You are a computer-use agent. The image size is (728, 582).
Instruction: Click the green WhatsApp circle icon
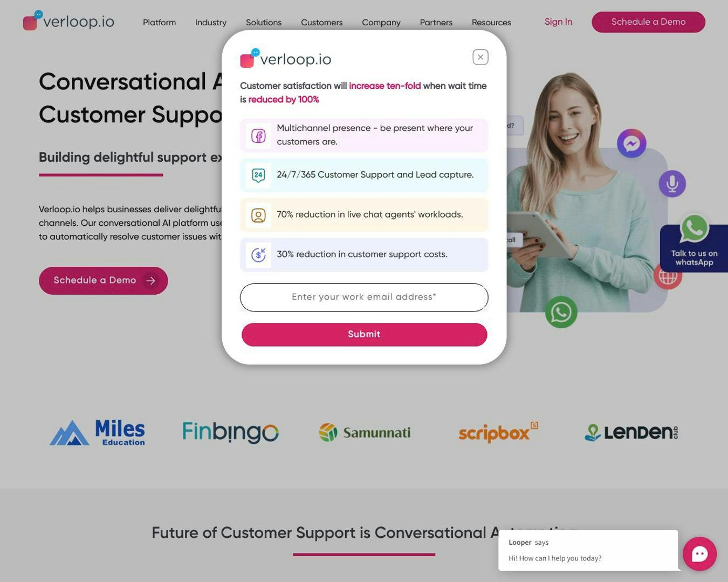[x=561, y=312]
